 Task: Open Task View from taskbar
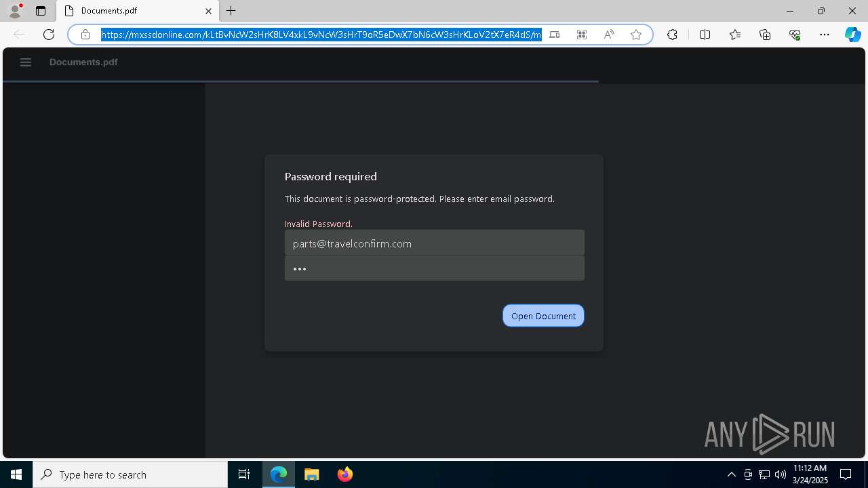pyautogui.click(x=244, y=474)
